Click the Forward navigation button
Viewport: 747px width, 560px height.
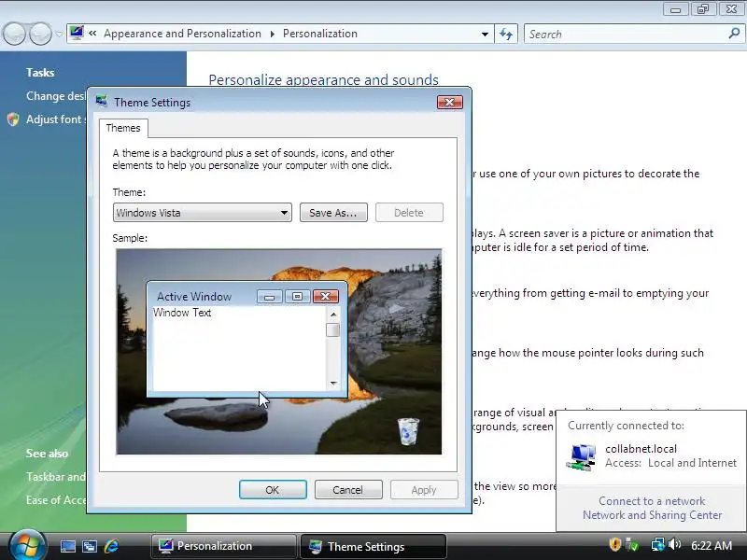(40, 34)
